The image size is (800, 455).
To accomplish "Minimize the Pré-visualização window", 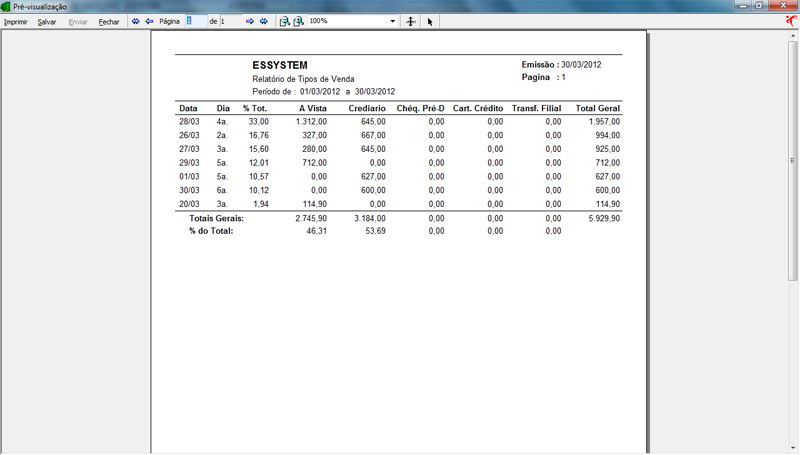I will pos(743,6).
